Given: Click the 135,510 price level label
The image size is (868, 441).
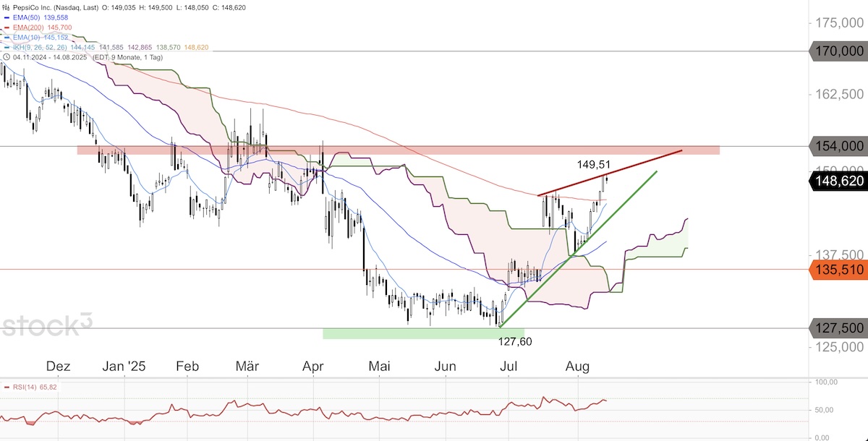Looking at the screenshot, I should 838,270.
